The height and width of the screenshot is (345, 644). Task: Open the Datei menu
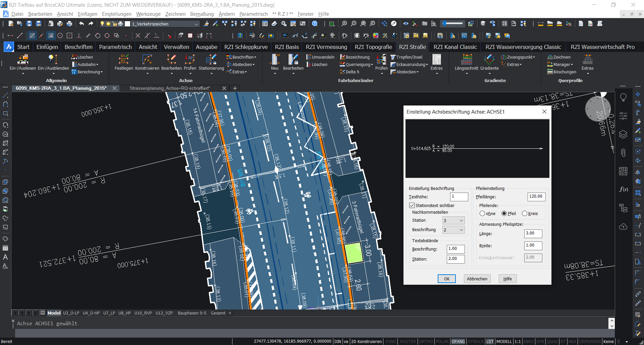17,14
